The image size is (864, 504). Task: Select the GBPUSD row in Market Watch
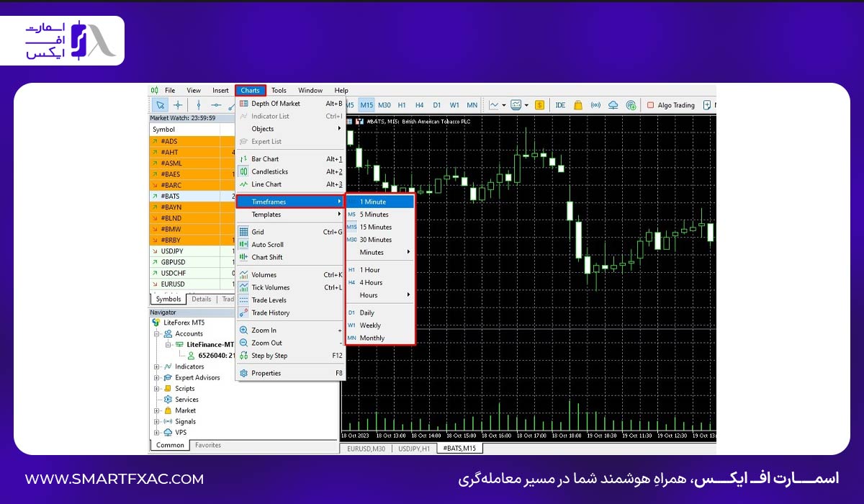tap(192, 262)
